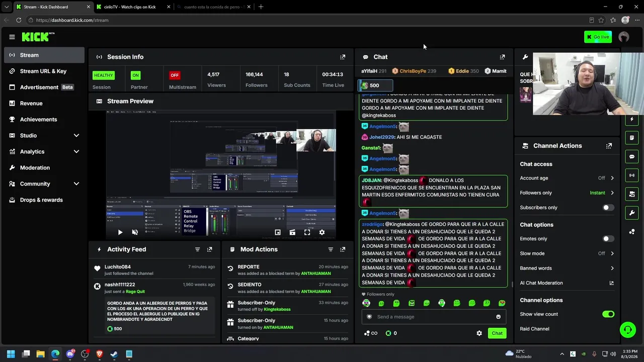The image size is (644, 362).
Task: Open the user profile avatar menu
Action: point(624,37)
